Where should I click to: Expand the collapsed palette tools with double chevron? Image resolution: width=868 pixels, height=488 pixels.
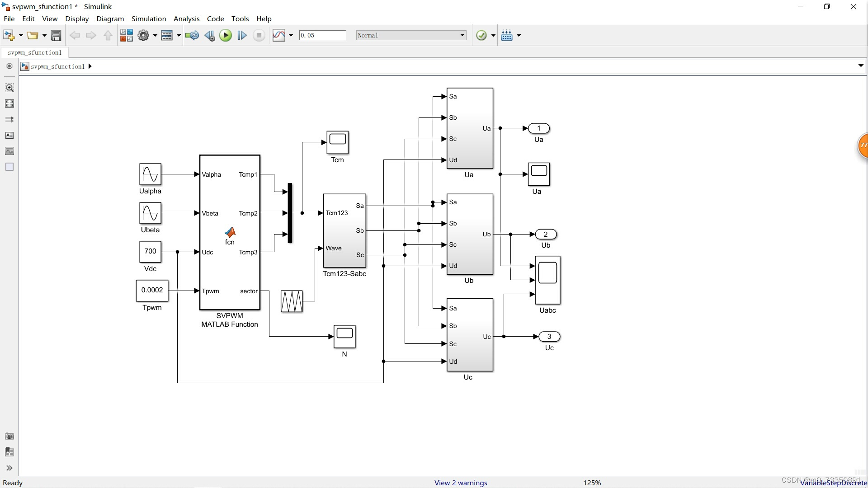pos(9,468)
